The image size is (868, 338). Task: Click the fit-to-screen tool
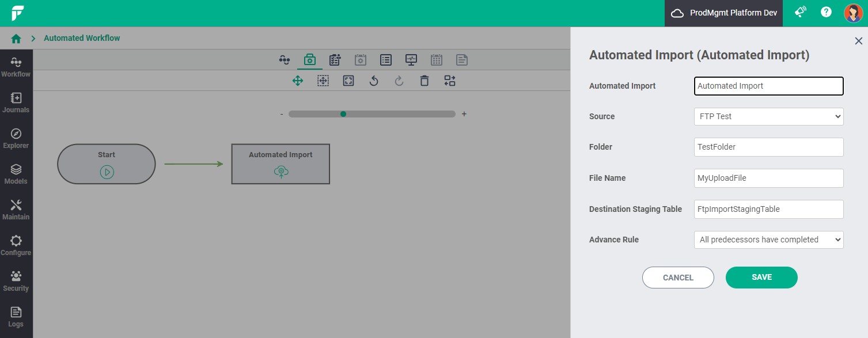(x=348, y=81)
